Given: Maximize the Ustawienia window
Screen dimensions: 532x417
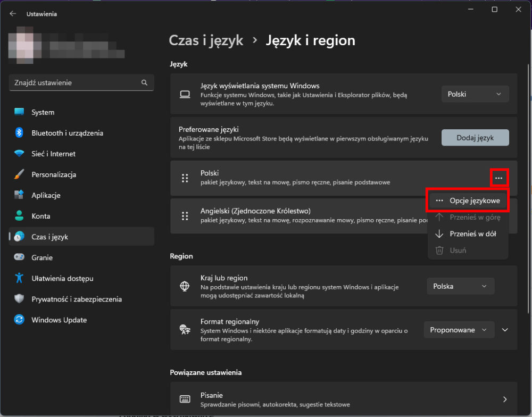Looking at the screenshot, I should pyautogui.click(x=494, y=10).
